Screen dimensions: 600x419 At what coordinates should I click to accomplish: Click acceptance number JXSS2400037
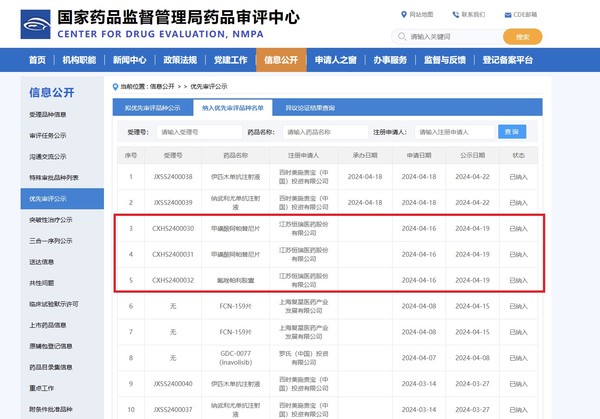point(173,409)
